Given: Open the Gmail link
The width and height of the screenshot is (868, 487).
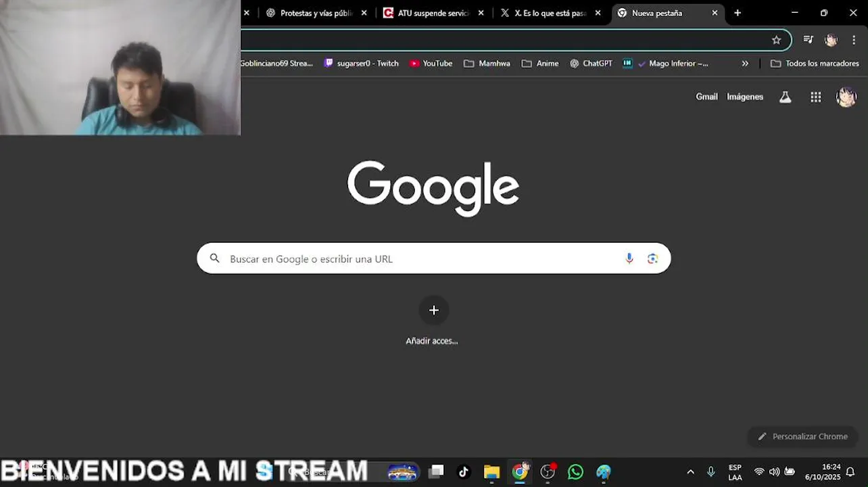Looking at the screenshot, I should [706, 97].
